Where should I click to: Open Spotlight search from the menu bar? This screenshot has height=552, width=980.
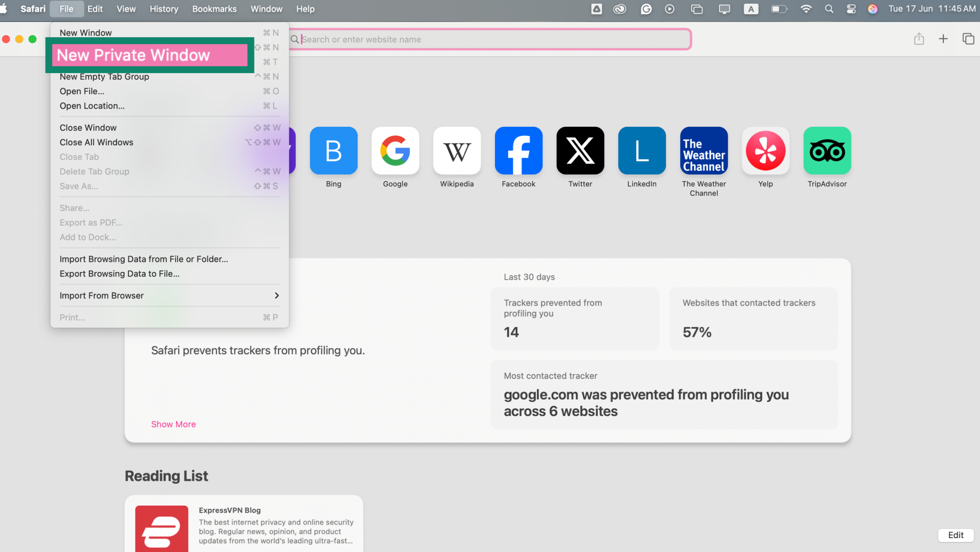(x=828, y=8)
